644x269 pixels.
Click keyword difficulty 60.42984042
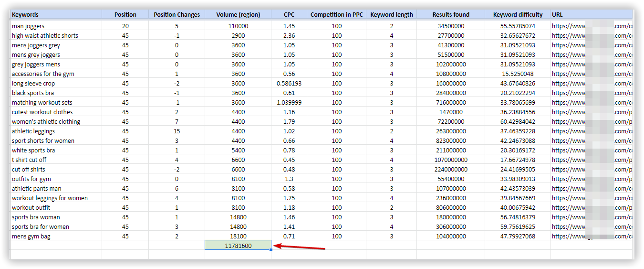click(x=518, y=121)
